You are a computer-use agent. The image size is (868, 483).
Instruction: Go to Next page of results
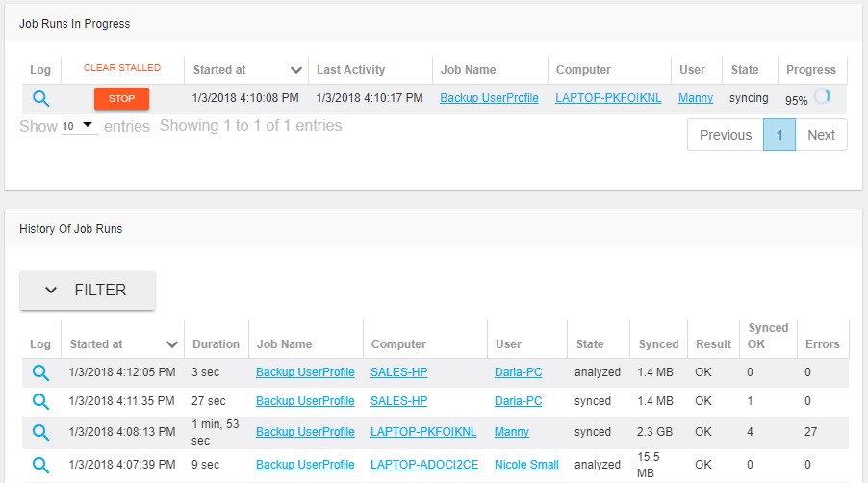point(821,135)
